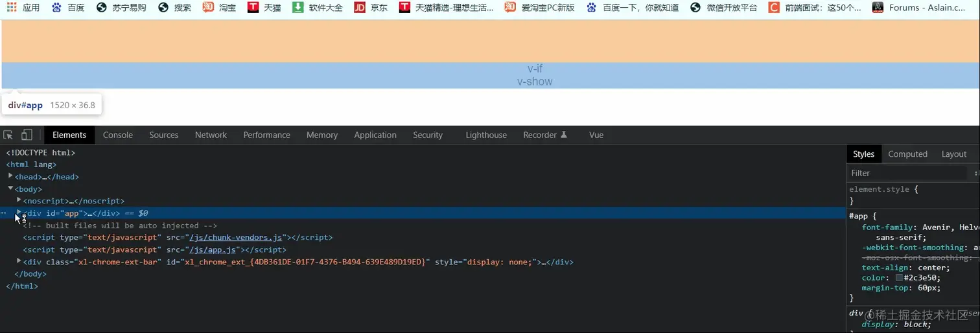Screen dimensions: 980x333
Task: Switch to the Performance tab
Action: [x=267, y=135]
